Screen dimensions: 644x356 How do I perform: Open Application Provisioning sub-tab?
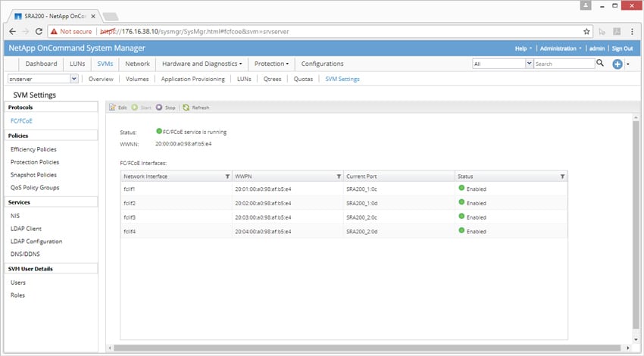pyautogui.click(x=192, y=79)
